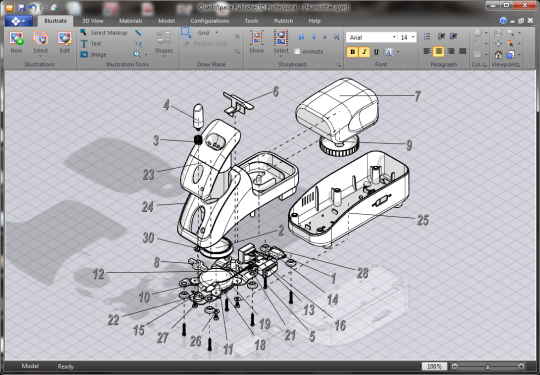Click the zoom slider handle
Image resolution: width=540 pixels, height=375 pixels.
[x=487, y=366]
